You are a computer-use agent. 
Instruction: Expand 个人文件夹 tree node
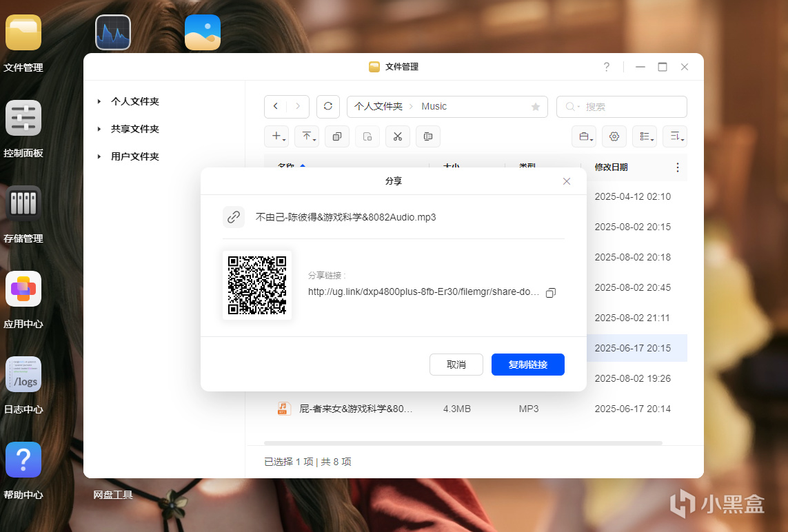99,101
